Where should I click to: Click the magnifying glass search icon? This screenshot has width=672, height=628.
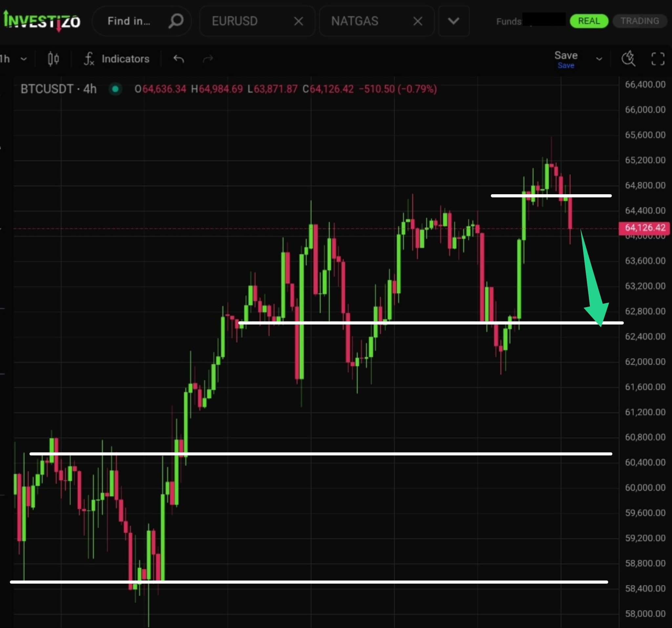pos(176,21)
